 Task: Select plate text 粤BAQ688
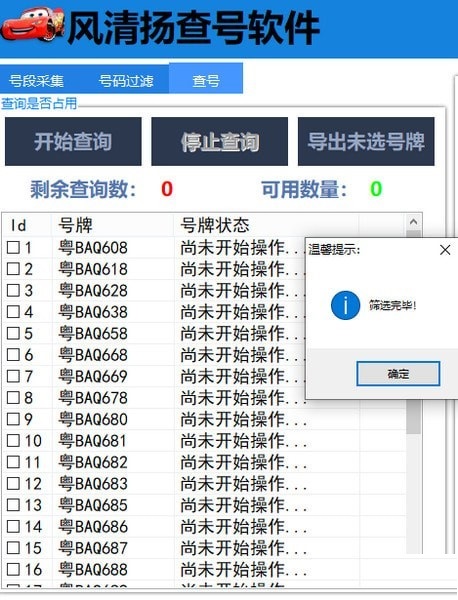(93, 569)
